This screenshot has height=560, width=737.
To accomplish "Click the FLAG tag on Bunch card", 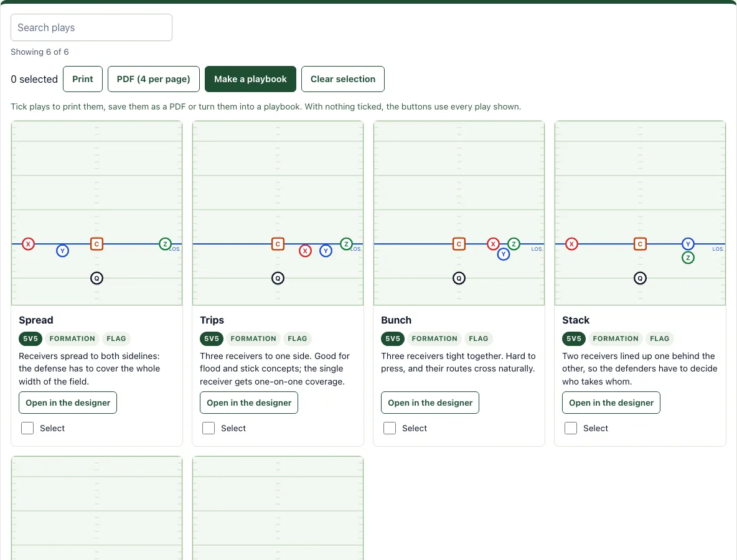I will pyautogui.click(x=479, y=338).
